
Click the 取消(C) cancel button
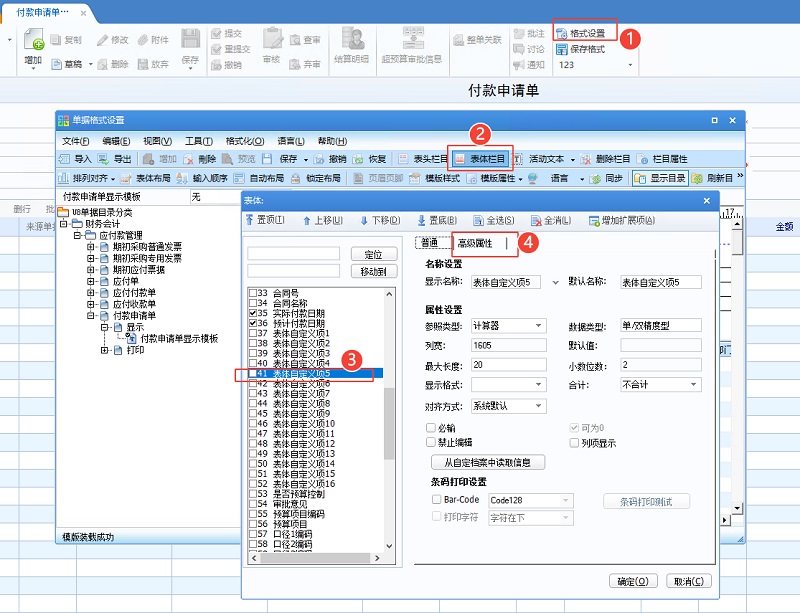coord(689,581)
